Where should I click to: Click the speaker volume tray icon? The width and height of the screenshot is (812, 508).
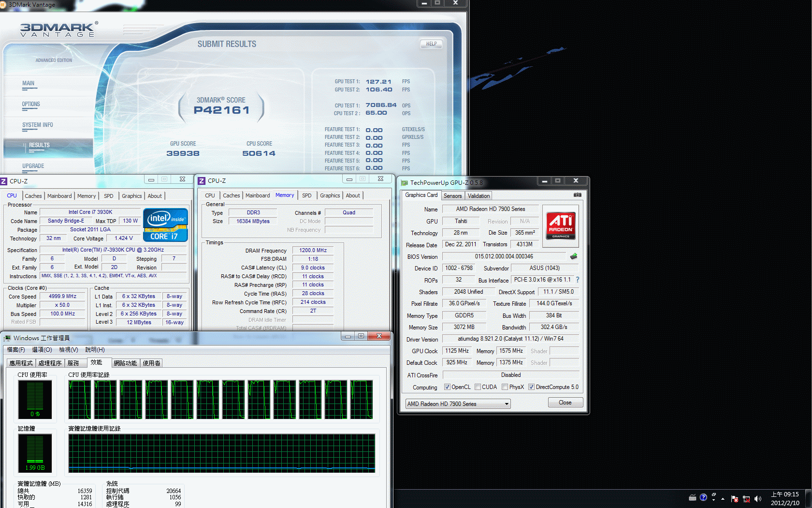(x=757, y=498)
